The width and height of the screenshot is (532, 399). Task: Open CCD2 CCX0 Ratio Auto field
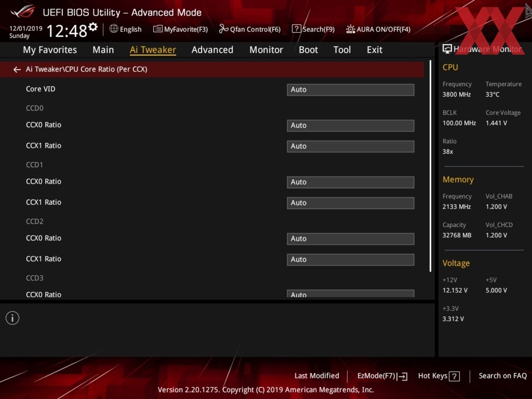coord(350,239)
